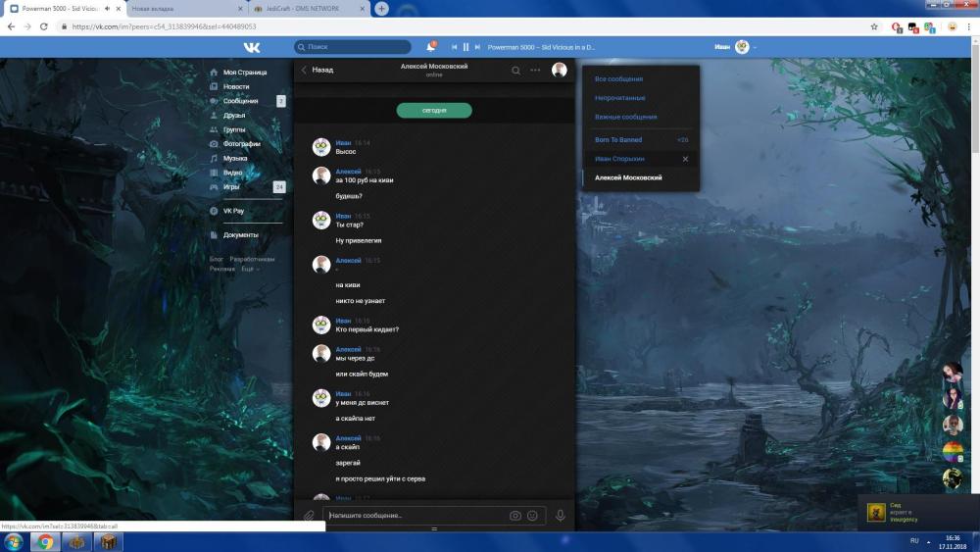Viewport: 980px width, 552px height.
Task: Click the VK logo in header
Action: click(252, 47)
